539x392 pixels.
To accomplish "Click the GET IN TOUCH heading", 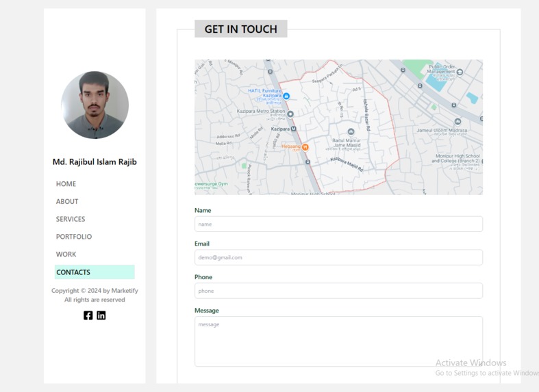I will [x=241, y=29].
